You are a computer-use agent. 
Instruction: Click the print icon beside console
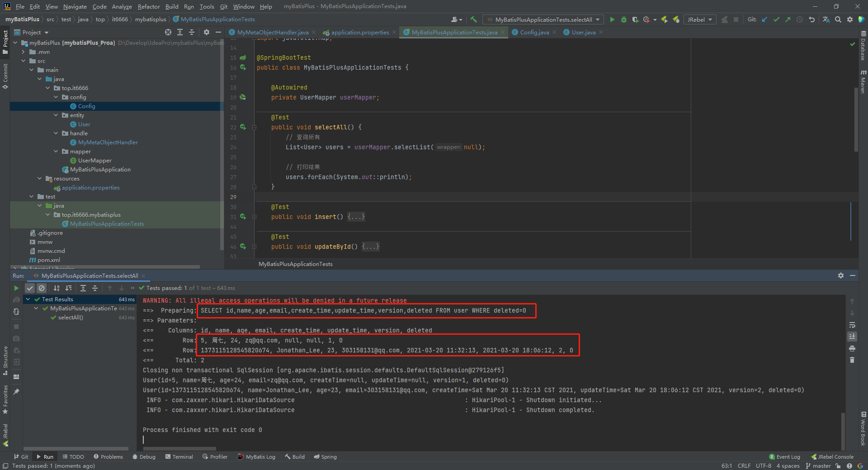(852, 348)
